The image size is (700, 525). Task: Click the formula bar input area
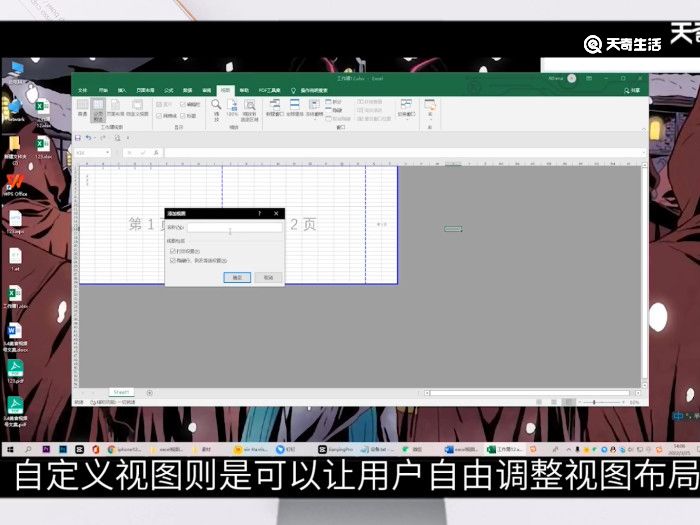402,153
